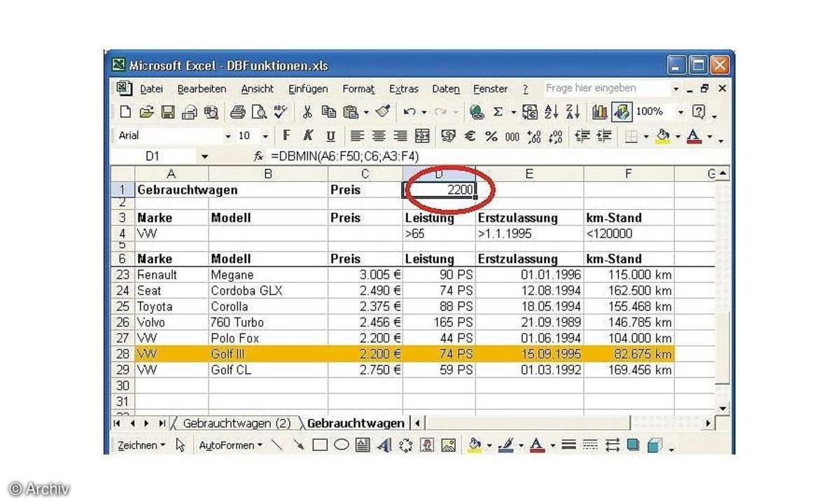Click the New workbook icon
This screenshot has height=504, width=840.
(x=125, y=112)
